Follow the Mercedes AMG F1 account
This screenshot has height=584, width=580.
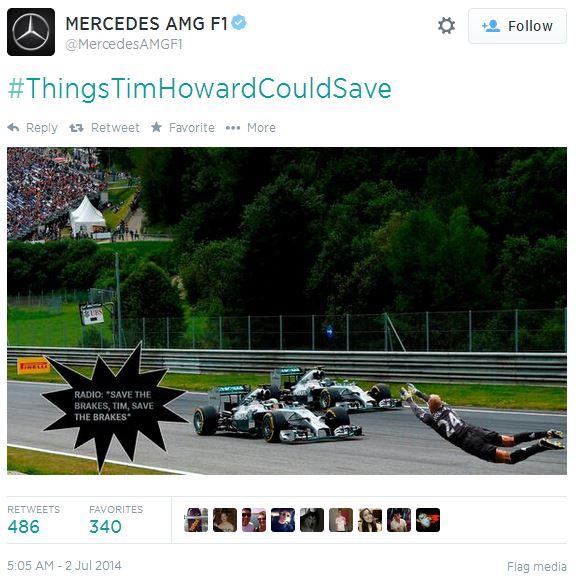coord(517,26)
